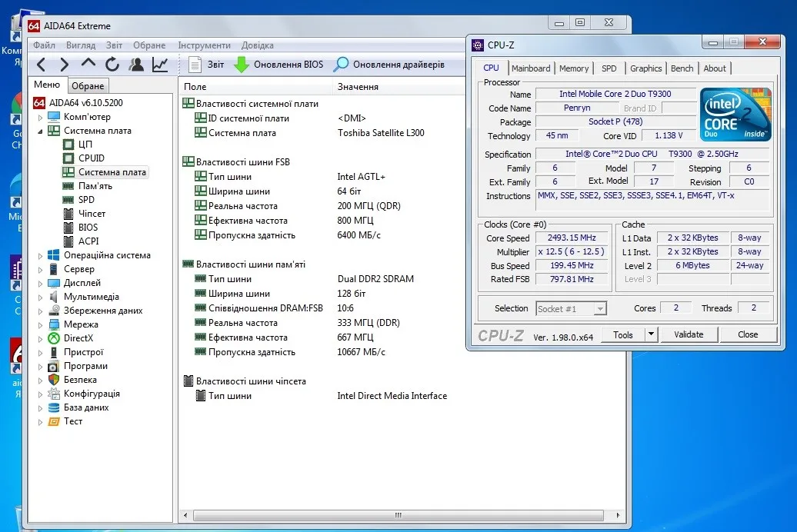Open the user profile icon in toolbar
Viewport: 797px width, 532px height.
pyautogui.click(x=136, y=65)
